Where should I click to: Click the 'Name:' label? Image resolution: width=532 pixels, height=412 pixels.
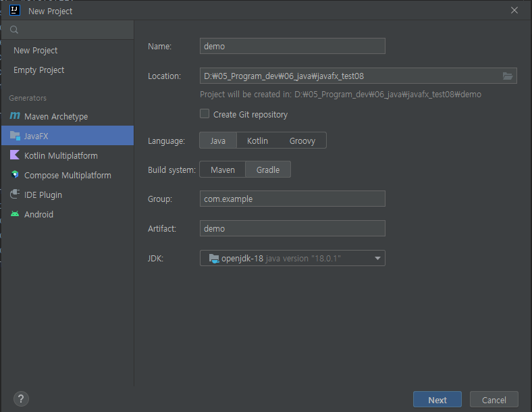(x=160, y=46)
